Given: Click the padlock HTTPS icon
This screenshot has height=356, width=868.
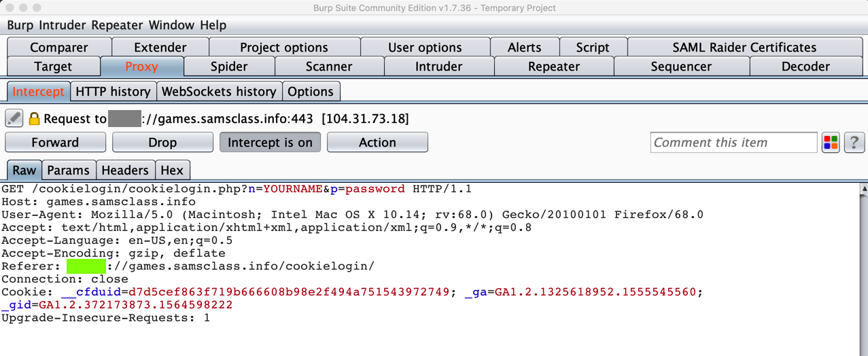Looking at the screenshot, I should pyautogui.click(x=34, y=118).
